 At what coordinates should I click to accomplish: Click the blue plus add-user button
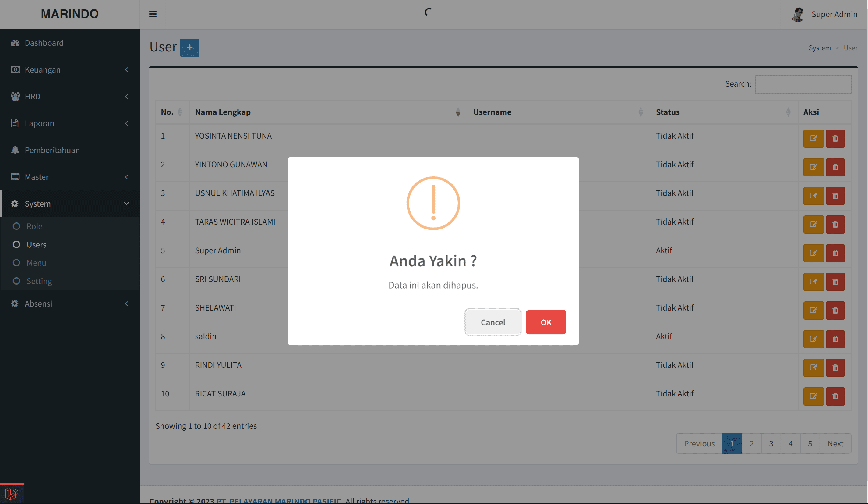tap(189, 48)
